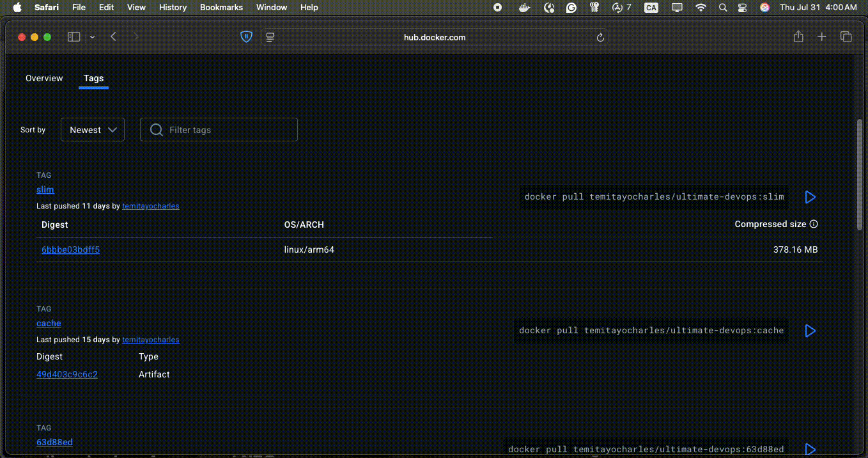Open temitayocharles link under cache tag
Screen dimensions: 868x458
tap(151, 340)
